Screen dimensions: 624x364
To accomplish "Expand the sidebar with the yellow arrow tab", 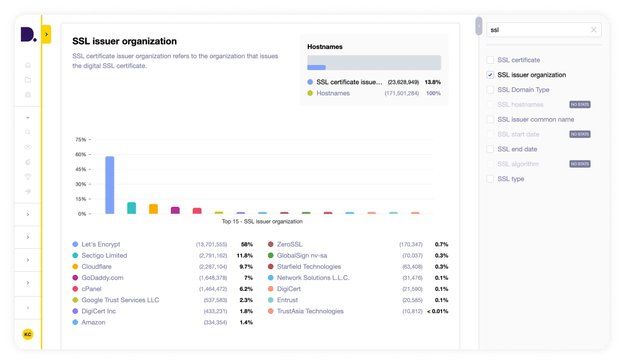I will [46, 35].
